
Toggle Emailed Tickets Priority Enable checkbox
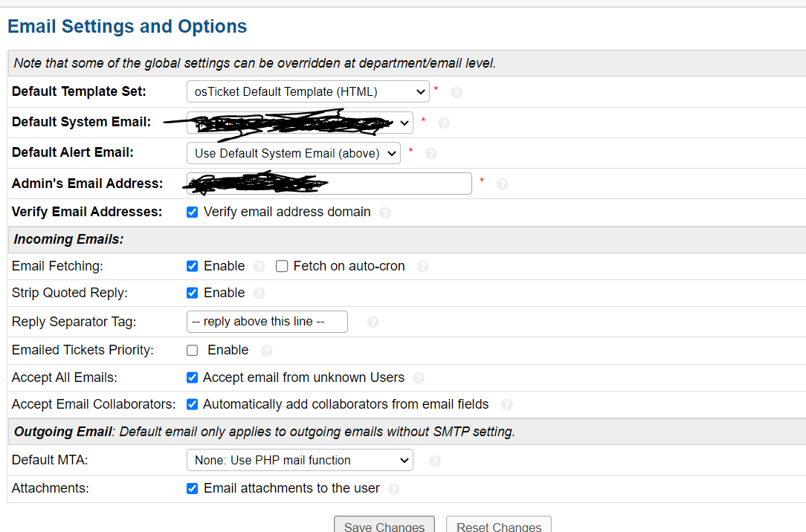tap(193, 350)
